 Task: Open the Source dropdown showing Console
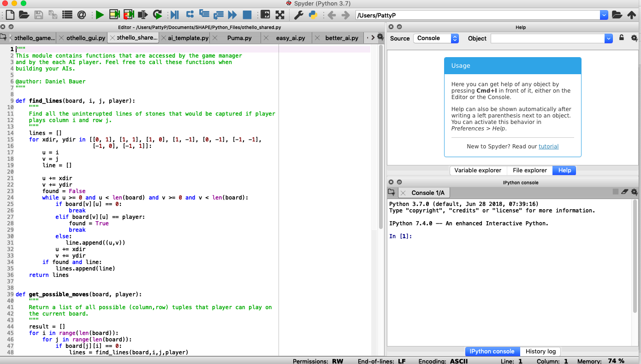tap(436, 38)
